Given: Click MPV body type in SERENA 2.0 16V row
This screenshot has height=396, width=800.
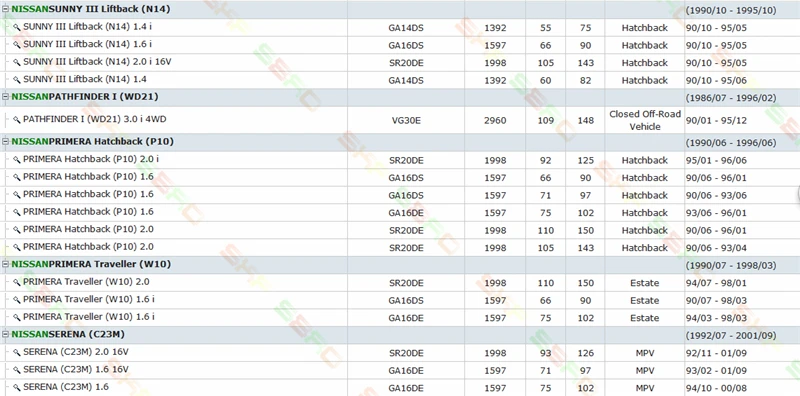Looking at the screenshot, I should coord(645,353).
